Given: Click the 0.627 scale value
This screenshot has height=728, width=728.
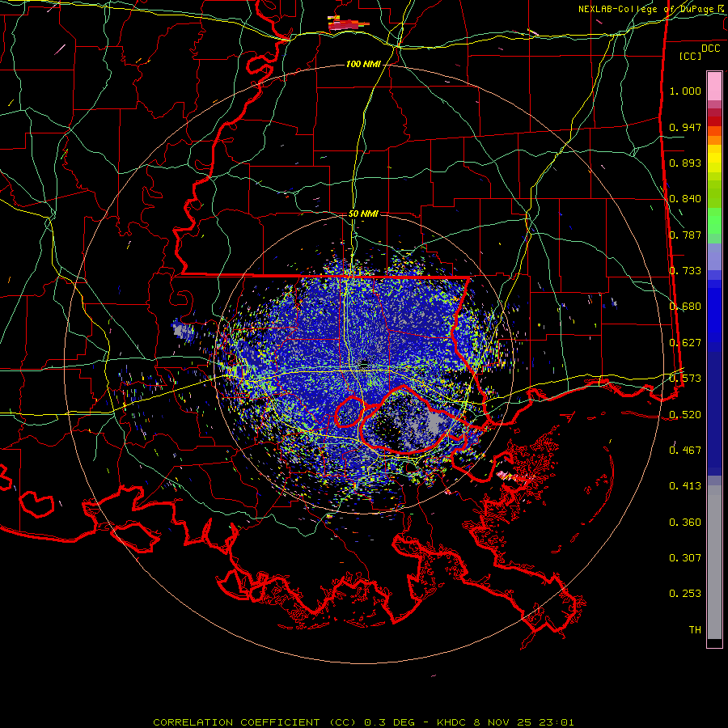Looking at the screenshot, I should click(685, 343).
